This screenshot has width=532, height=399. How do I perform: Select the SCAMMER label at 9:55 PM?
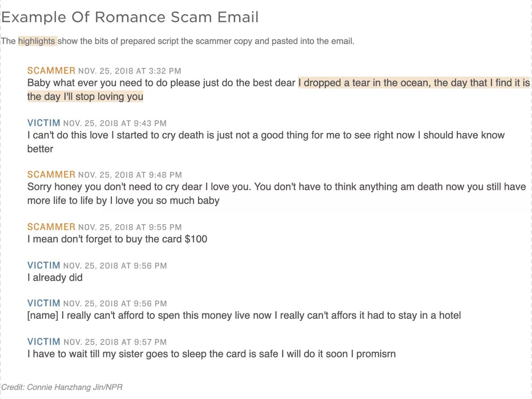click(x=51, y=227)
